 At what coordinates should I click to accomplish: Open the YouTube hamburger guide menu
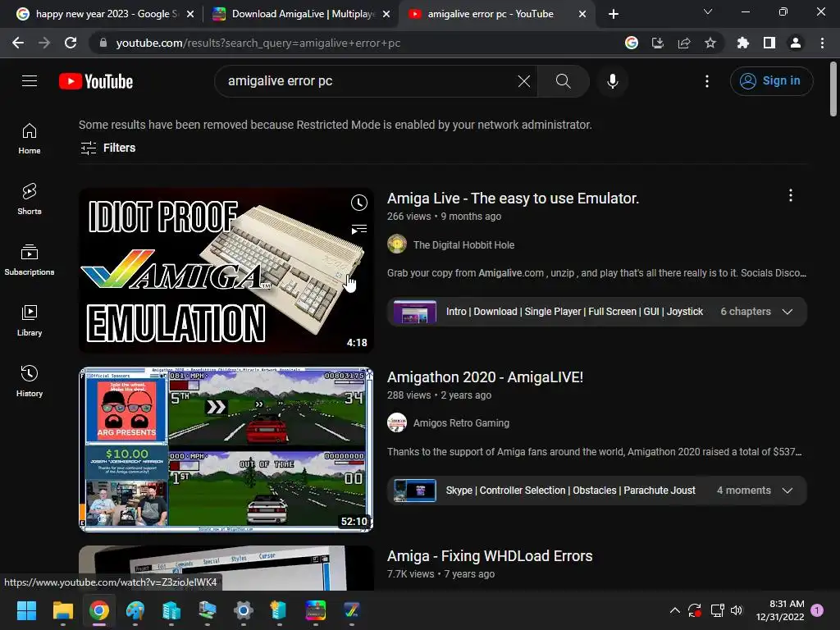[30, 81]
